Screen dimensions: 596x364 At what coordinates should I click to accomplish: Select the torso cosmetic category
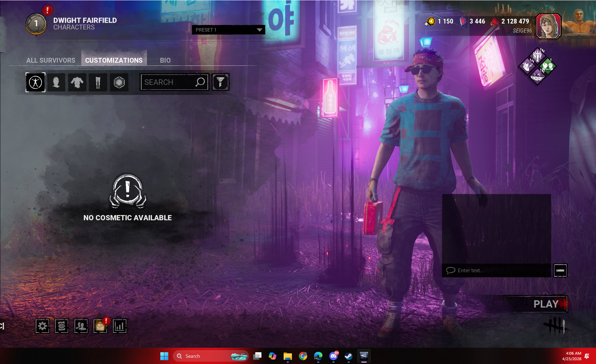[x=77, y=82]
